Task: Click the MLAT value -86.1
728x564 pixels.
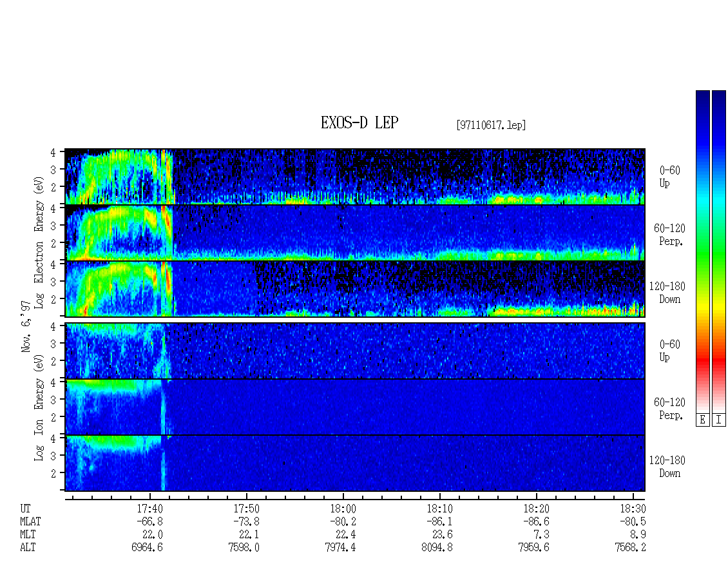Action: pos(439,521)
